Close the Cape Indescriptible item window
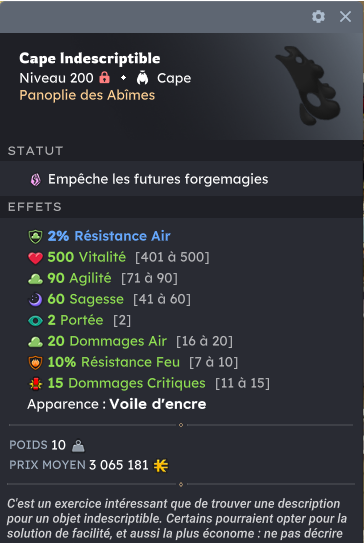The image size is (364, 543). pyautogui.click(x=345, y=16)
